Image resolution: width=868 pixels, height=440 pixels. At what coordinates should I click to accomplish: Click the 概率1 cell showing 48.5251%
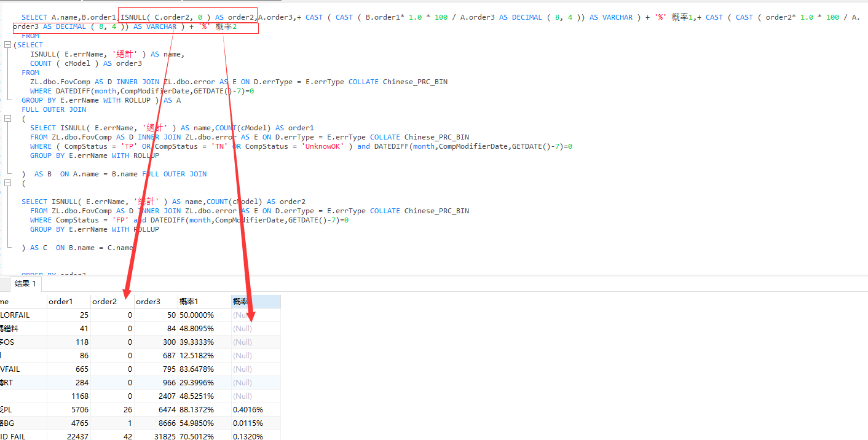205,396
